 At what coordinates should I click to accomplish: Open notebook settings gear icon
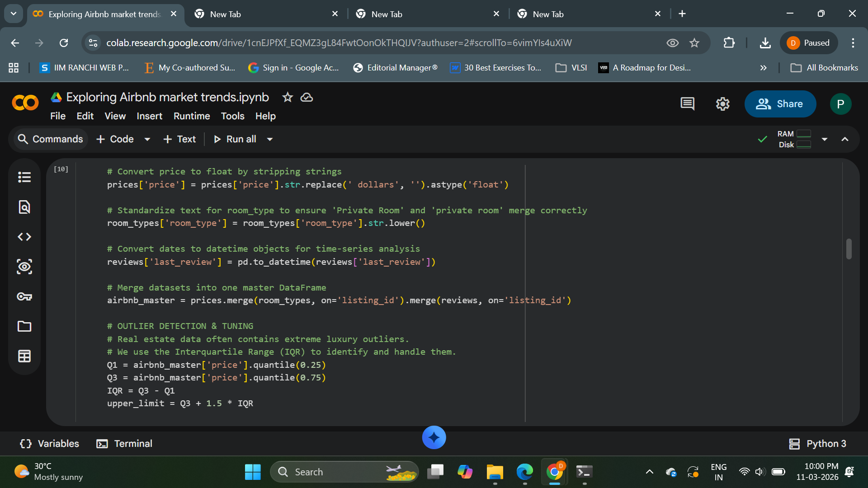tap(722, 104)
